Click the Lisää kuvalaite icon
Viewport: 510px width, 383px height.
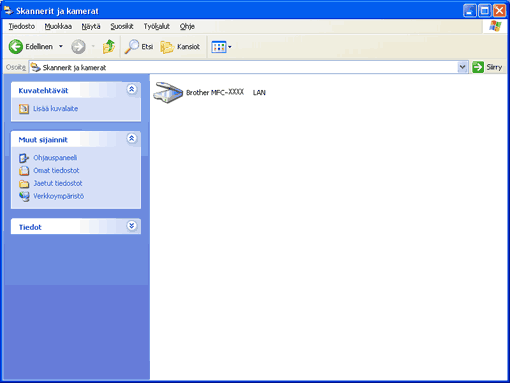point(24,109)
